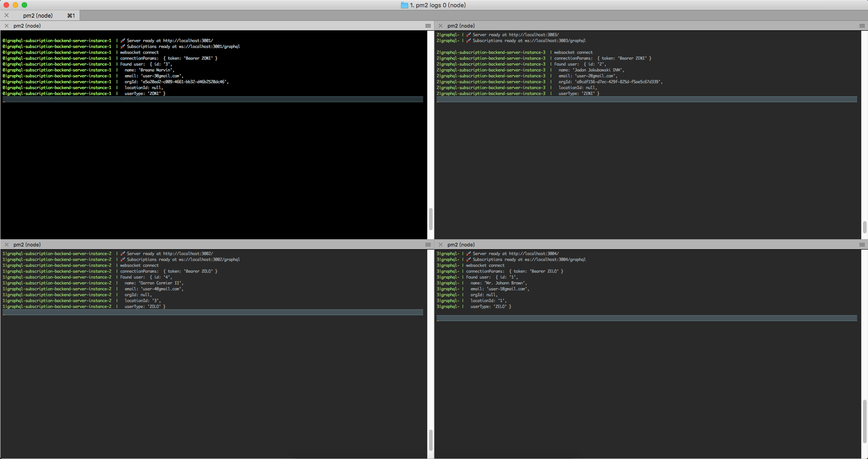Viewport: 868px width, 459px height.
Task: Click the text "userType: 'ZENI' }"
Action: click(579, 94)
